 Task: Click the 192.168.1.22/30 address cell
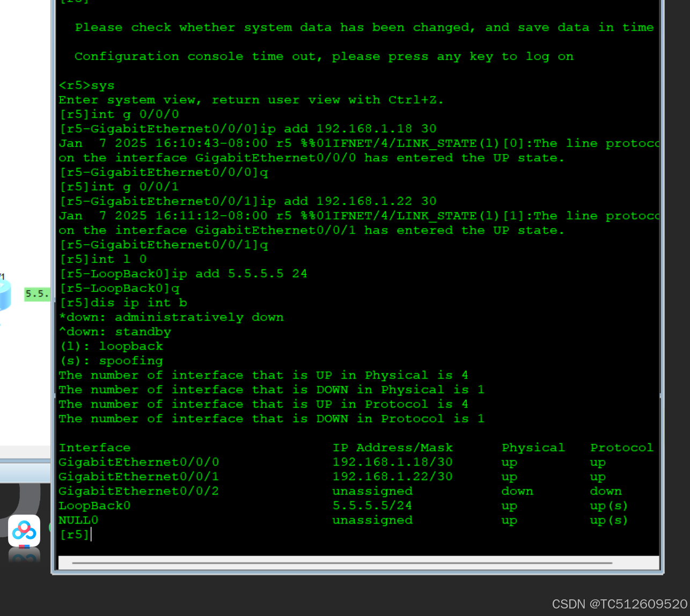[393, 477]
